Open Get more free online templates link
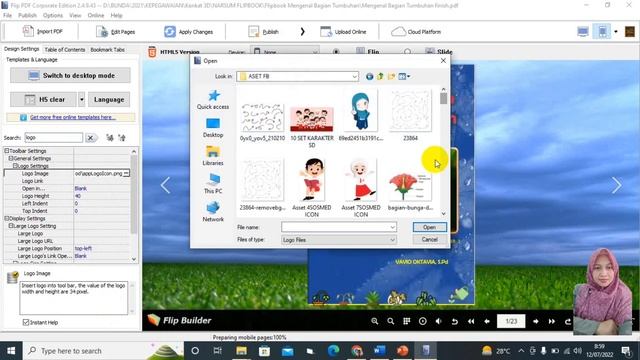640x360 pixels. click(73, 117)
